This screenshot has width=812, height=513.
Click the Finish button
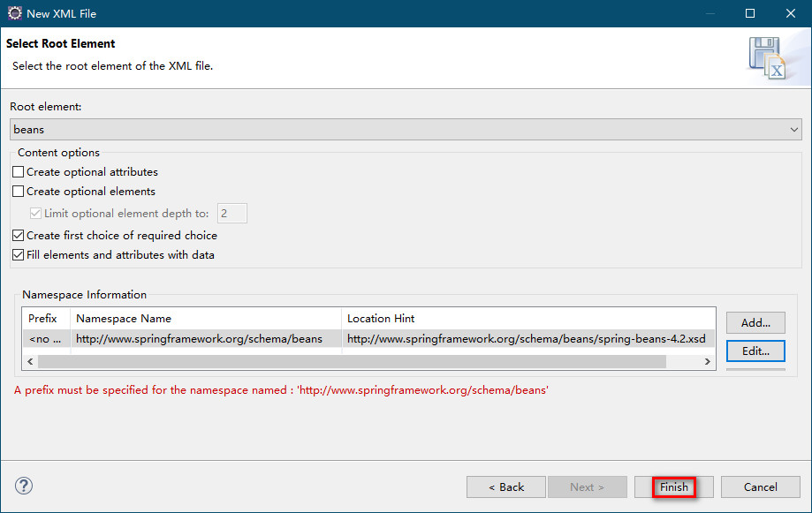coord(672,487)
